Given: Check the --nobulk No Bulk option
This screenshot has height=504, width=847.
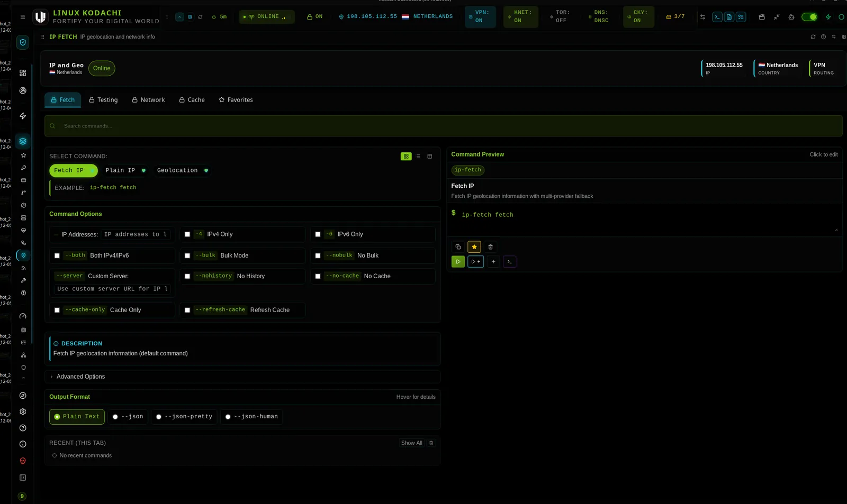Looking at the screenshot, I should coord(318,256).
